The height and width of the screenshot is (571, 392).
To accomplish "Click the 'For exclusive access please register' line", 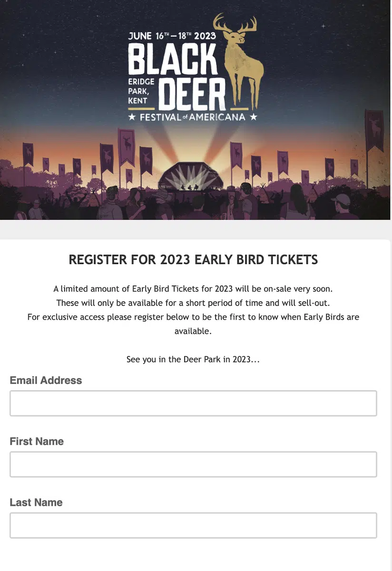I will 193,317.
